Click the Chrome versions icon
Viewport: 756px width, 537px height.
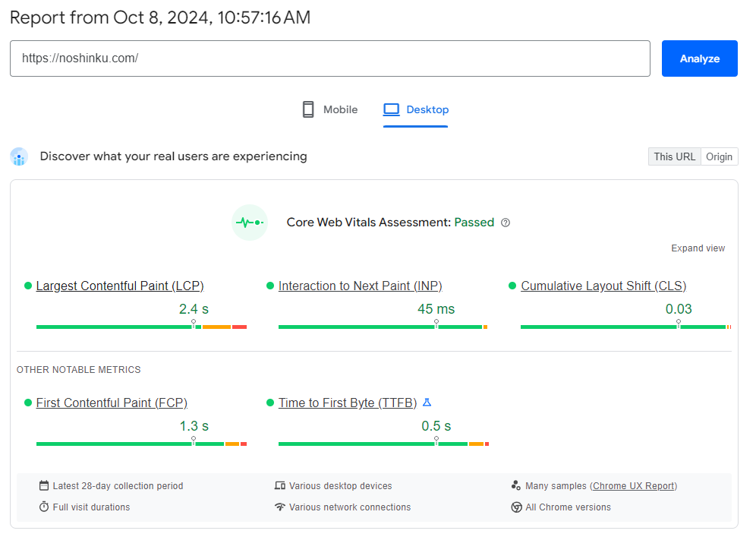[x=516, y=507]
